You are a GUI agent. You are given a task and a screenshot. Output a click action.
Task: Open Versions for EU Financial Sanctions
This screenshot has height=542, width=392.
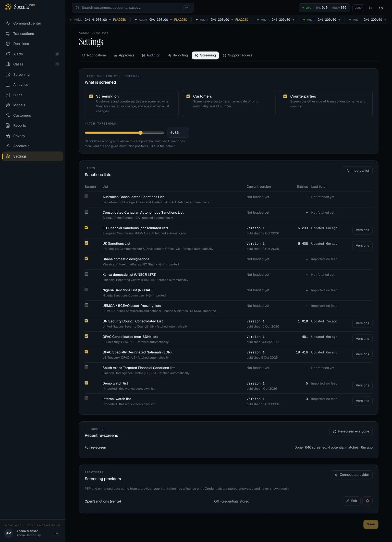(362, 230)
